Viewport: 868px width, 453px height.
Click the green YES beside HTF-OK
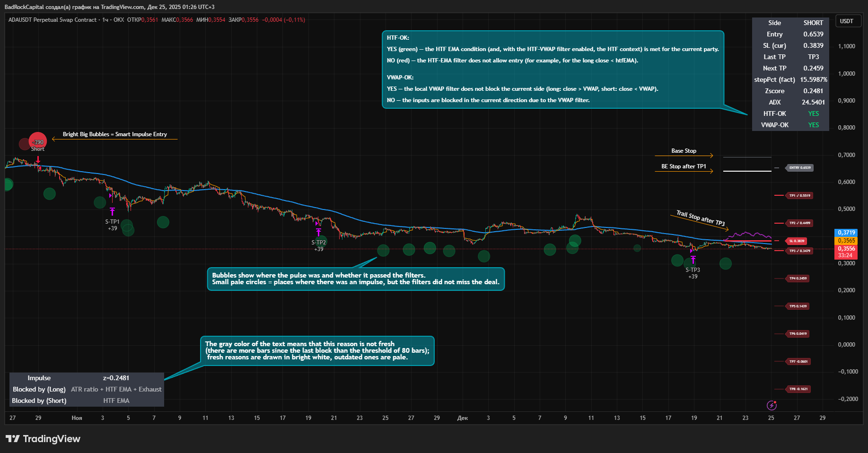click(x=814, y=113)
